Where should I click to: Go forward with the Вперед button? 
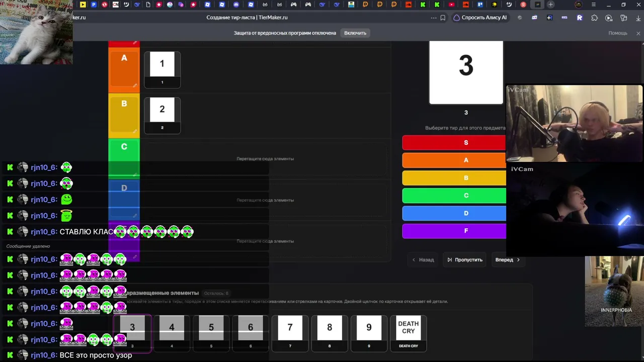pyautogui.click(x=508, y=260)
